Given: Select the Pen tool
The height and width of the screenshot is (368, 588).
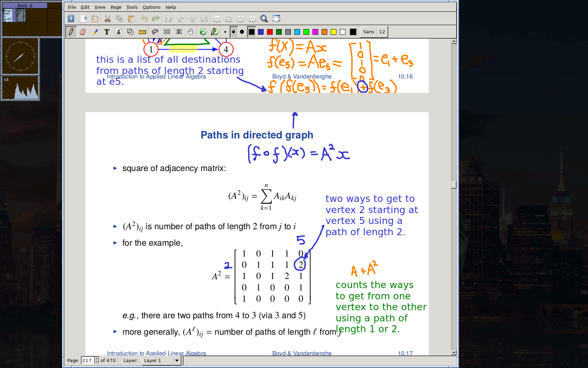Looking at the screenshot, I should (x=71, y=32).
